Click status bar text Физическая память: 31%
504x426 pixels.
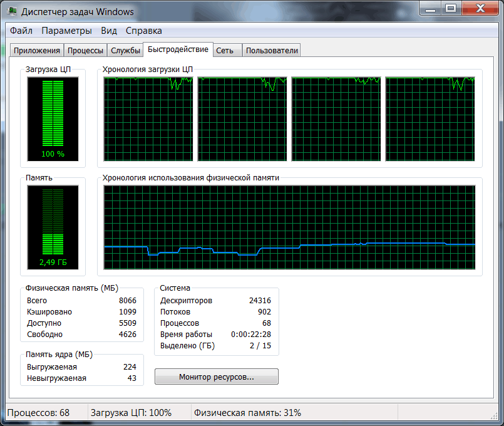tap(247, 413)
